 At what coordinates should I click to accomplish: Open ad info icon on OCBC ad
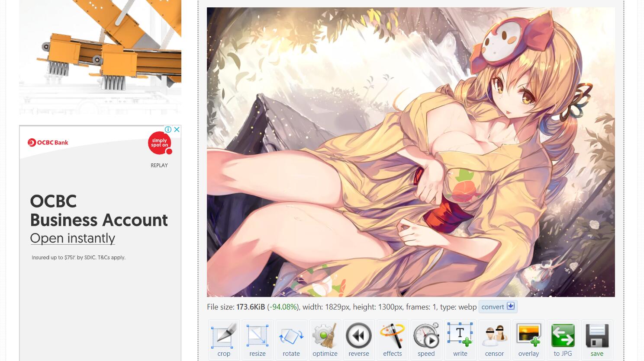tap(168, 129)
